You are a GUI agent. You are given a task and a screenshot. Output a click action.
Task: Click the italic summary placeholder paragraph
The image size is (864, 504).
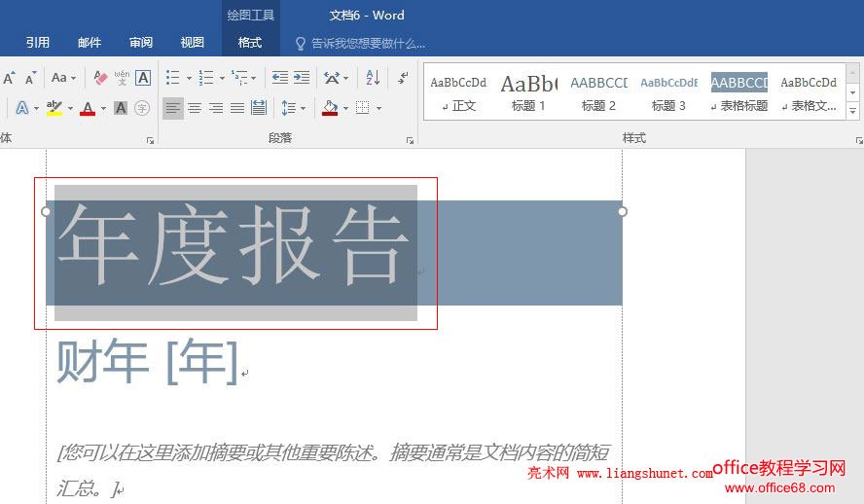[334, 470]
